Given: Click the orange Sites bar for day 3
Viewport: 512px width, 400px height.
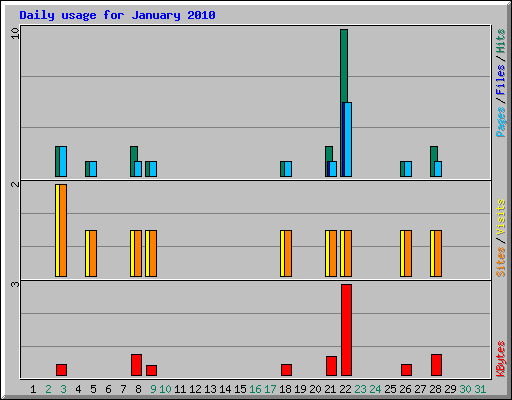Looking at the screenshot, I should pyautogui.click(x=63, y=230).
